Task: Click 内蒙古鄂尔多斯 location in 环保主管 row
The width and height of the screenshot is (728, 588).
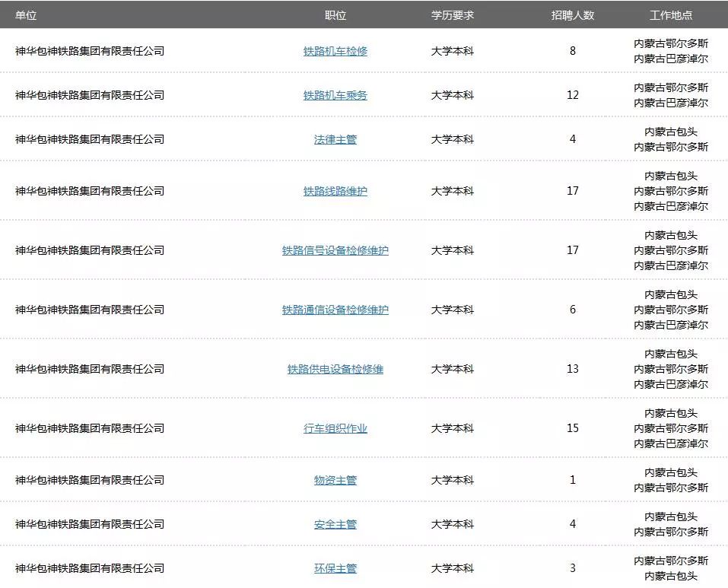Action: pyautogui.click(x=671, y=561)
